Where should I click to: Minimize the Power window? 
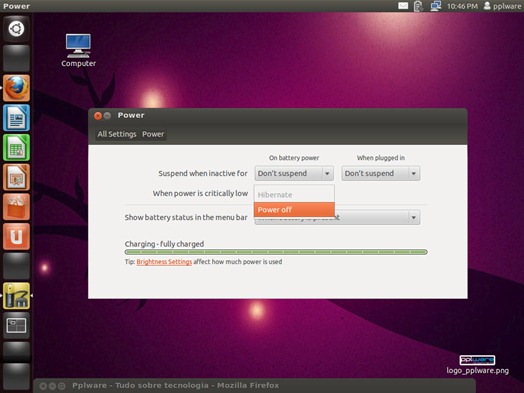107,116
